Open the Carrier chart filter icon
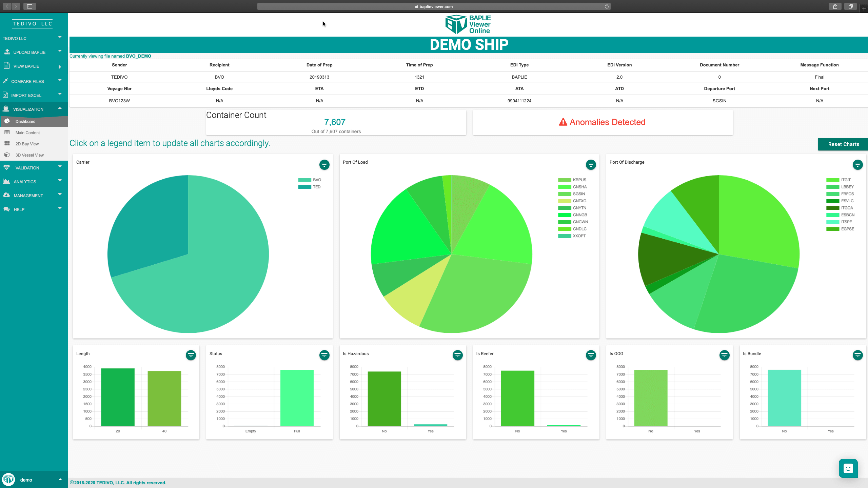 click(324, 165)
